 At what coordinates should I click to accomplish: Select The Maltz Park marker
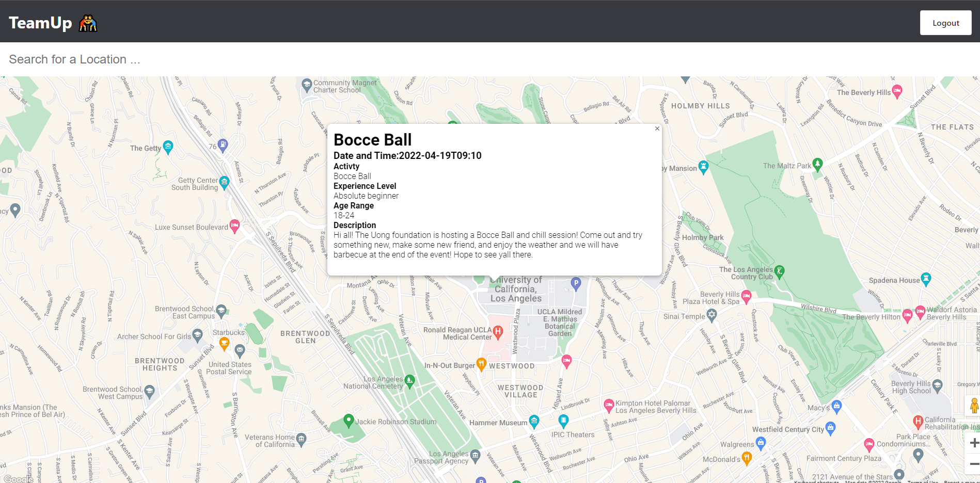[x=817, y=165]
